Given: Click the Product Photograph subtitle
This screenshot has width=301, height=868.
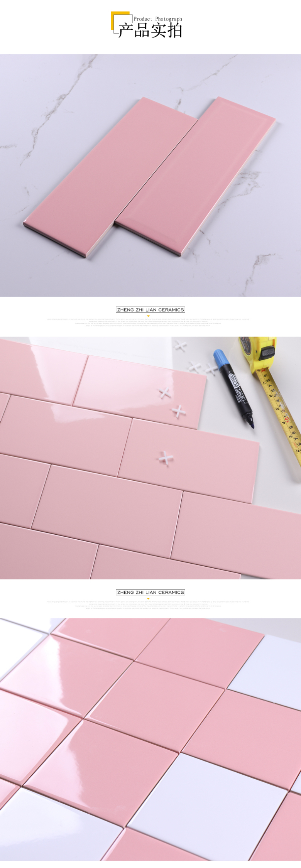Looking at the screenshot, I should click(158, 19).
